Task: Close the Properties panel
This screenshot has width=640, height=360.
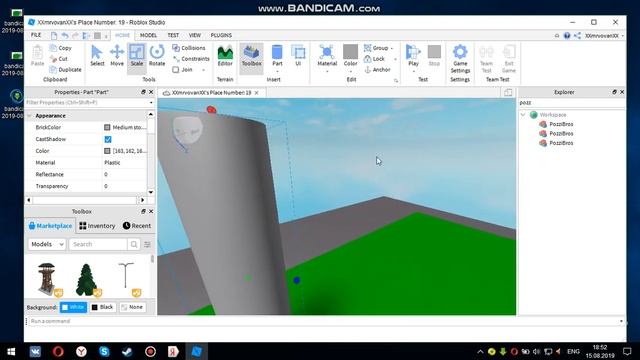Action: point(151,92)
